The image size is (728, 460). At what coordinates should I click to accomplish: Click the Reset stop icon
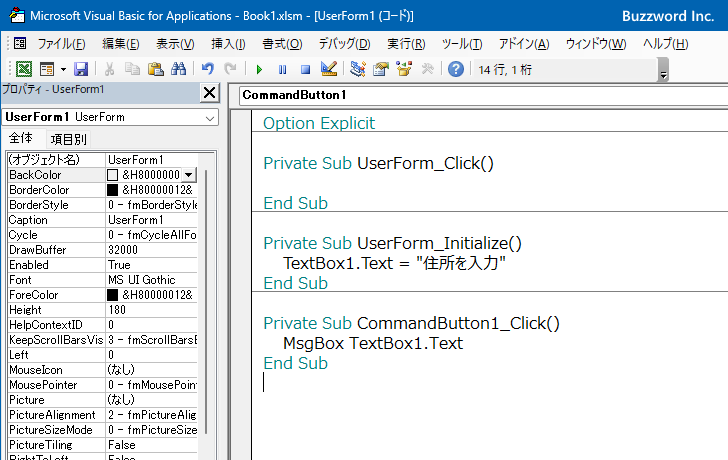pos(305,70)
